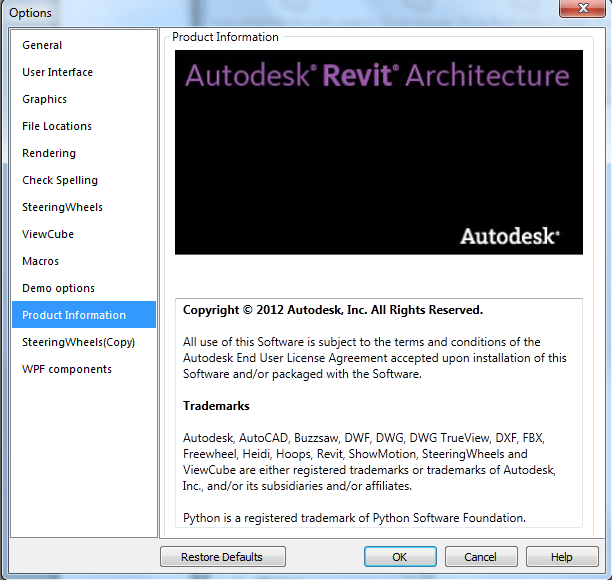Open SteeringWheels(Copy) page

pos(84,342)
